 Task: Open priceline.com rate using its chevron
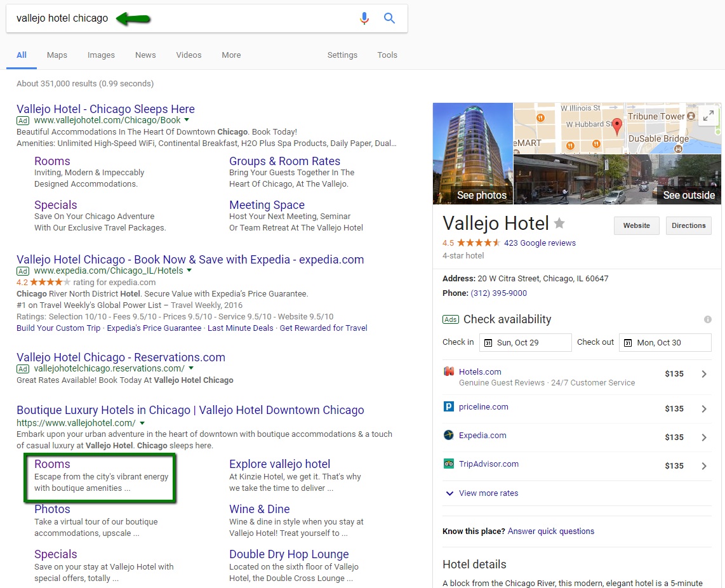[703, 409]
